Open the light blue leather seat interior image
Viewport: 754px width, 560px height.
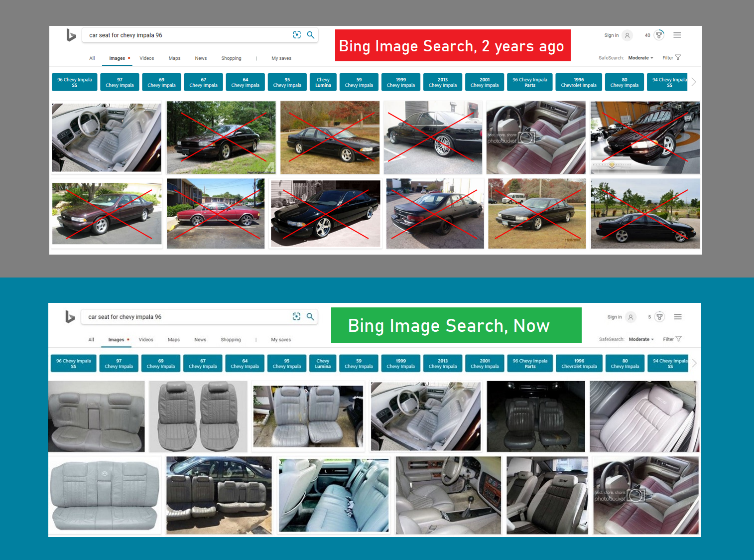[x=334, y=495]
